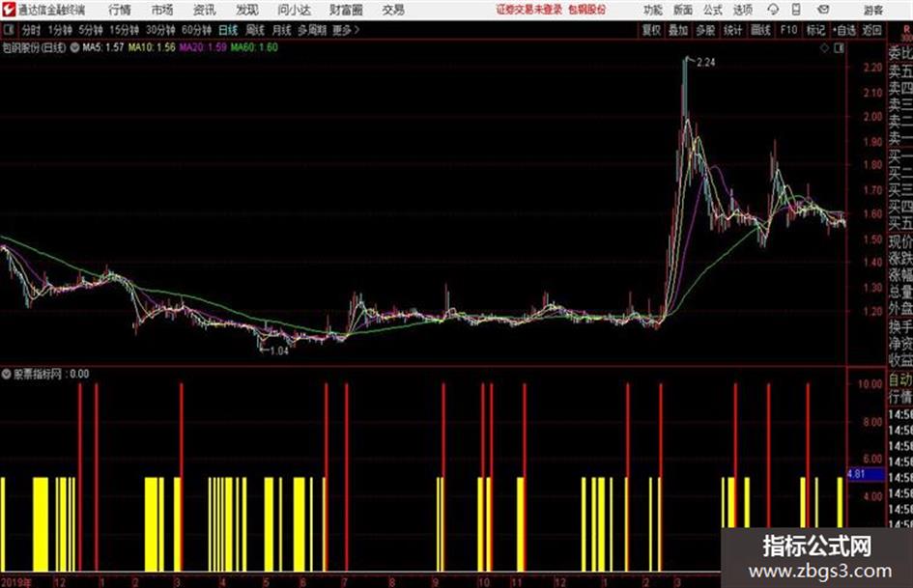This screenshot has width=913, height=588.
Task: Toggle the side panel icon left of 分时
Action: (8, 30)
